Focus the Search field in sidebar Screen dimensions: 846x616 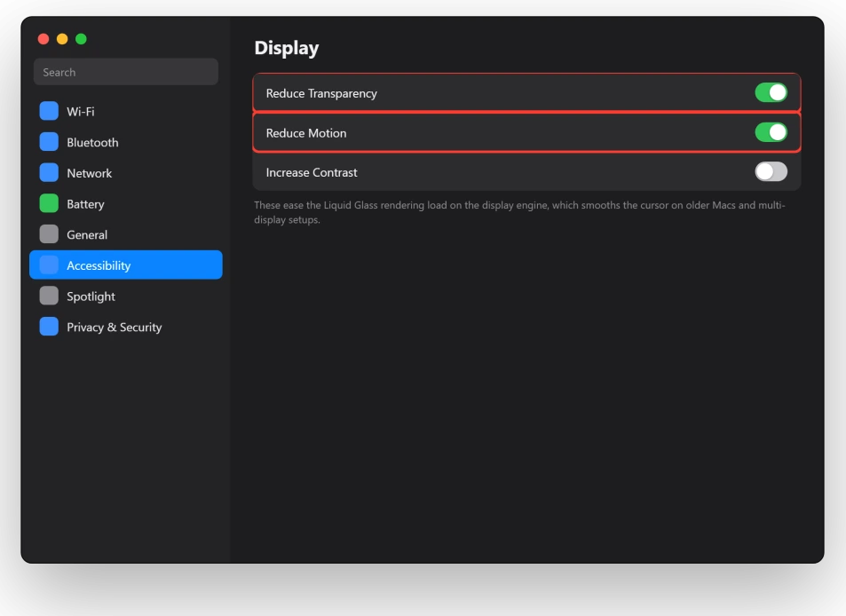[126, 72]
